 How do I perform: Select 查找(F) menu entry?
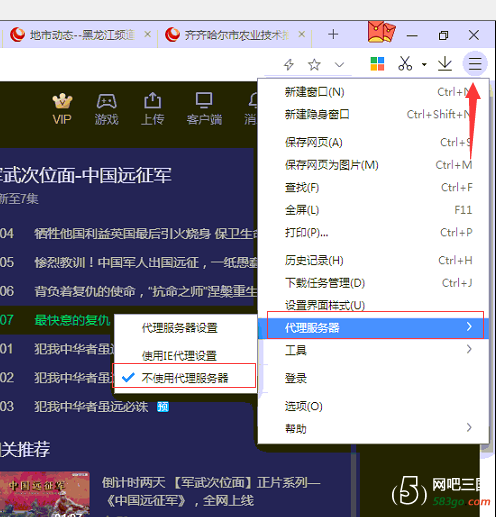pyautogui.click(x=374, y=188)
